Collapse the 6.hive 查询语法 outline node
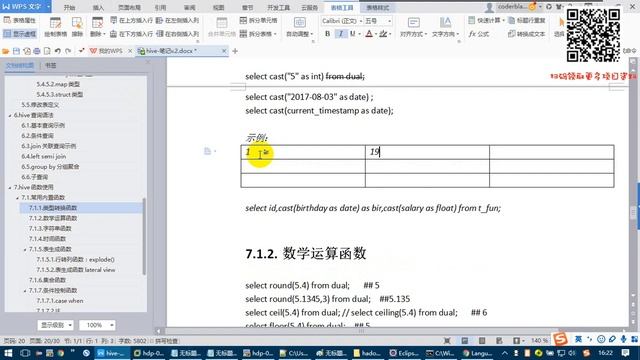This screenshot has height=360, width=640. click(10, 116)
